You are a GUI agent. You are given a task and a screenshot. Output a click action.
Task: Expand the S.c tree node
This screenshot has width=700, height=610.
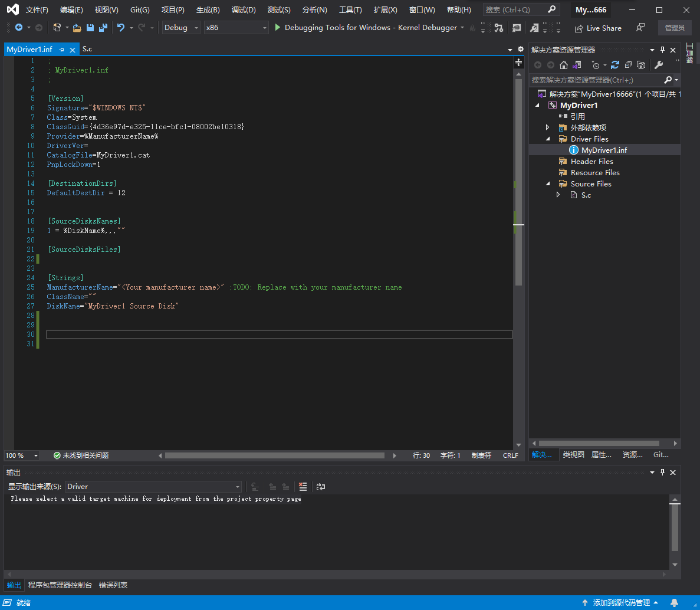point(558,195)
